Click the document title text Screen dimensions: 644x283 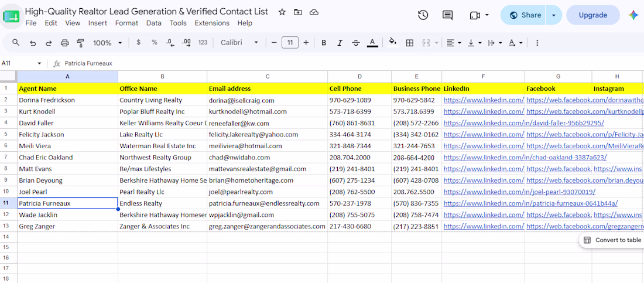[146, 12]
